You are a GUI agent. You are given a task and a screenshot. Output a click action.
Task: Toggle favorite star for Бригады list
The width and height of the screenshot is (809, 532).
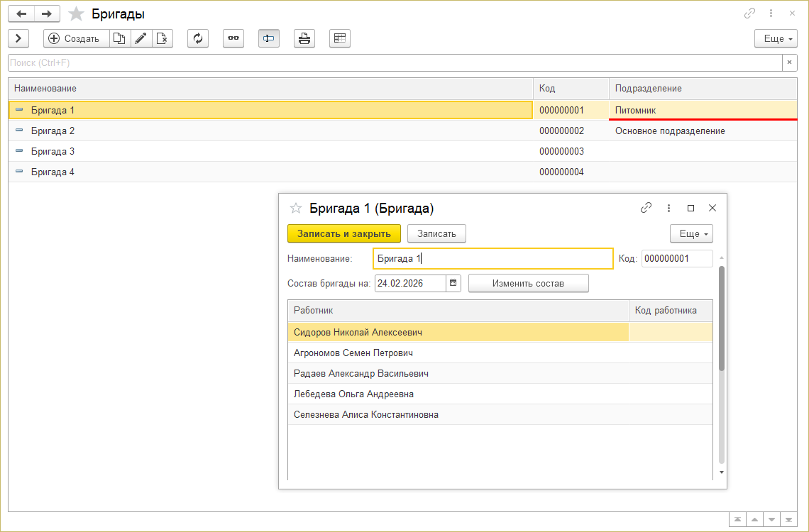(x=76, y=14)
